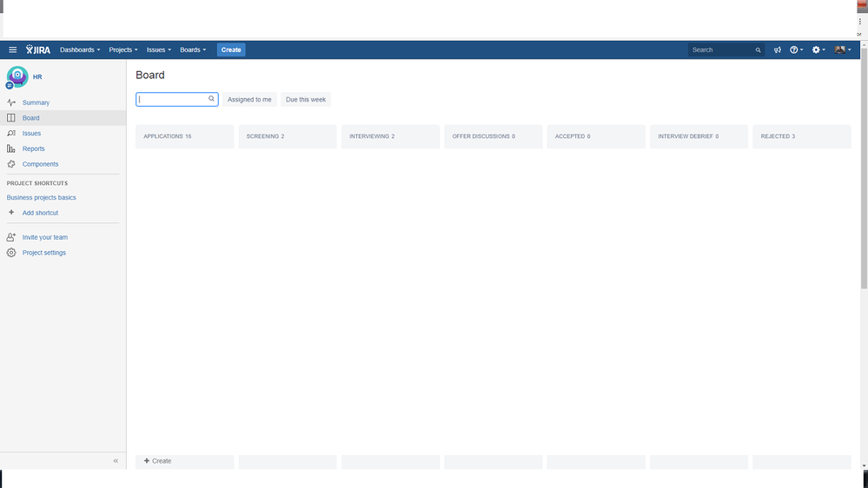Click the search magnifier in top bar

(x=758, y=49)
